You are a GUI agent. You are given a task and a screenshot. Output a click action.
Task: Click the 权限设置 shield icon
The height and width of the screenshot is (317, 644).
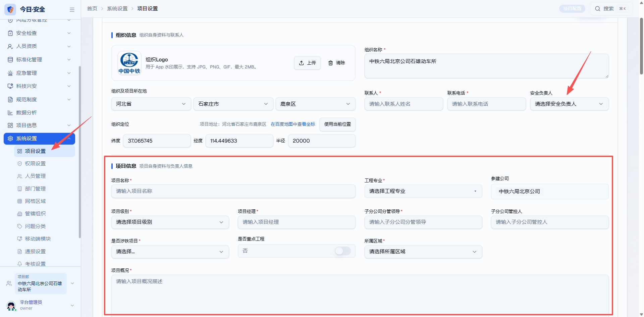point(20,164)
